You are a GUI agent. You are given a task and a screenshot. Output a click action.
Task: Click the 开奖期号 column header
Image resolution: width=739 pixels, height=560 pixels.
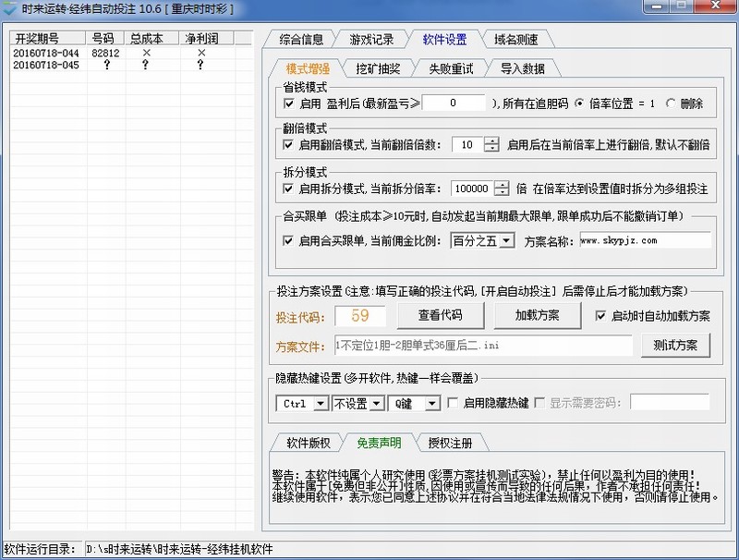[37, 38]
